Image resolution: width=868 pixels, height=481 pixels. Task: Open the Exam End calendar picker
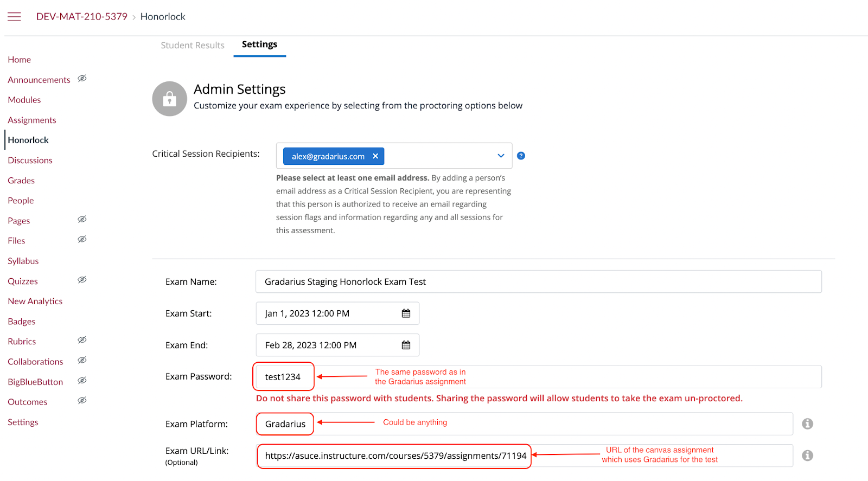[x=406, y=345]
